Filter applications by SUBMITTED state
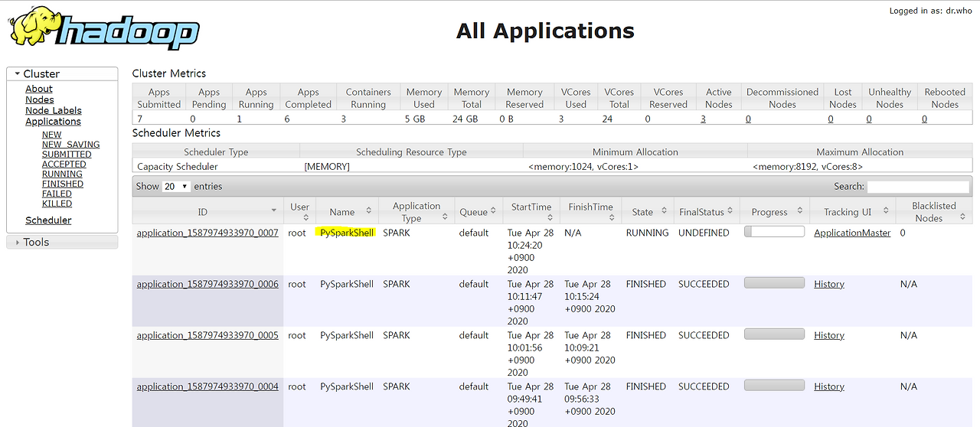 click(x=67, y=155)
